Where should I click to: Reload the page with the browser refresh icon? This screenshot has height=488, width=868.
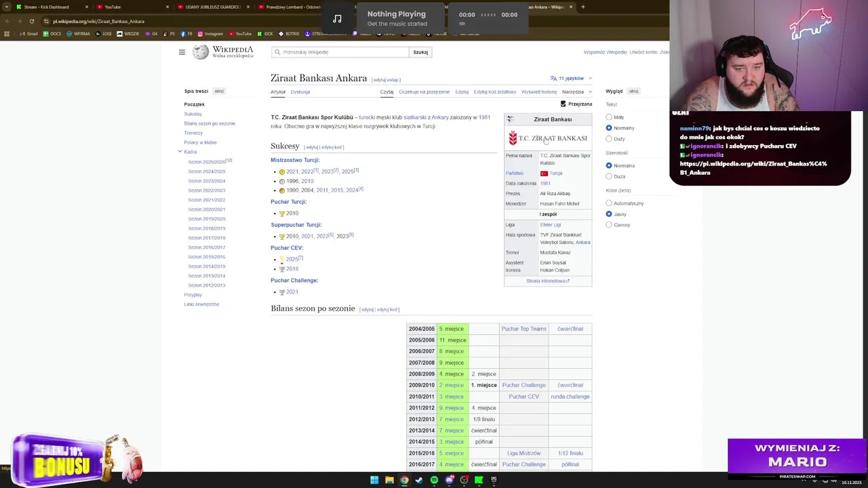pyautogui.click(x=32, y=21)
